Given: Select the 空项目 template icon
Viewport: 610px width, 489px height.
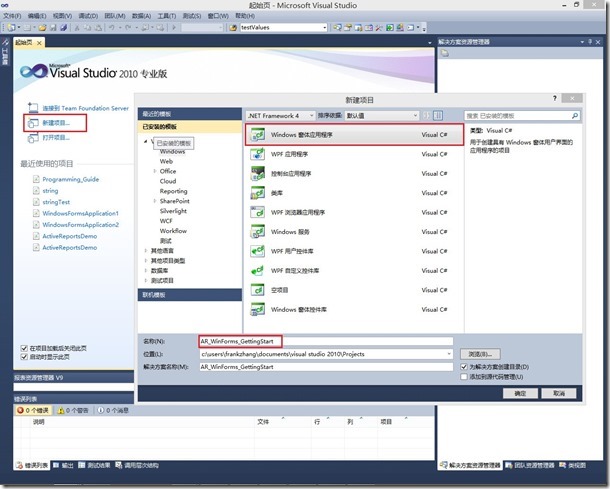Looking at the screenshot, I should 258,290.
